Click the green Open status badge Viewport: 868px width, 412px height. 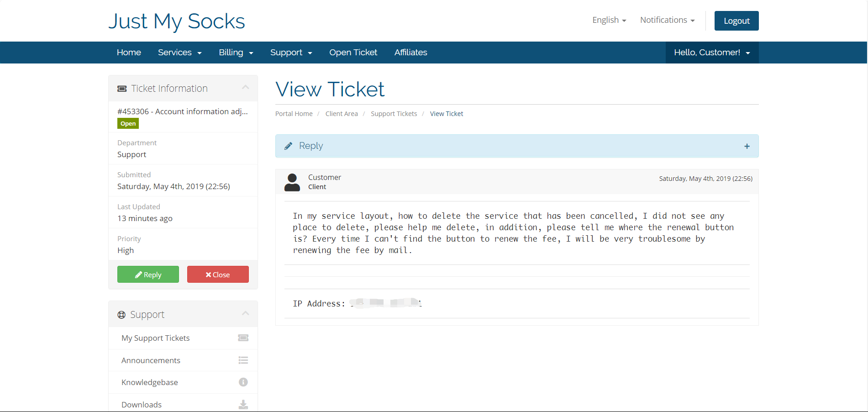click(128, 124)
